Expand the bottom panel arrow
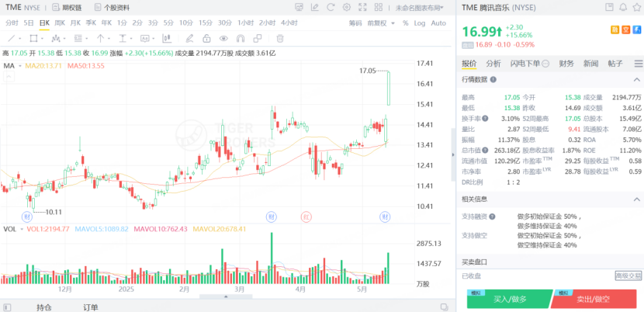The width and height of the screenshot is (644, 312). point(226,296)
